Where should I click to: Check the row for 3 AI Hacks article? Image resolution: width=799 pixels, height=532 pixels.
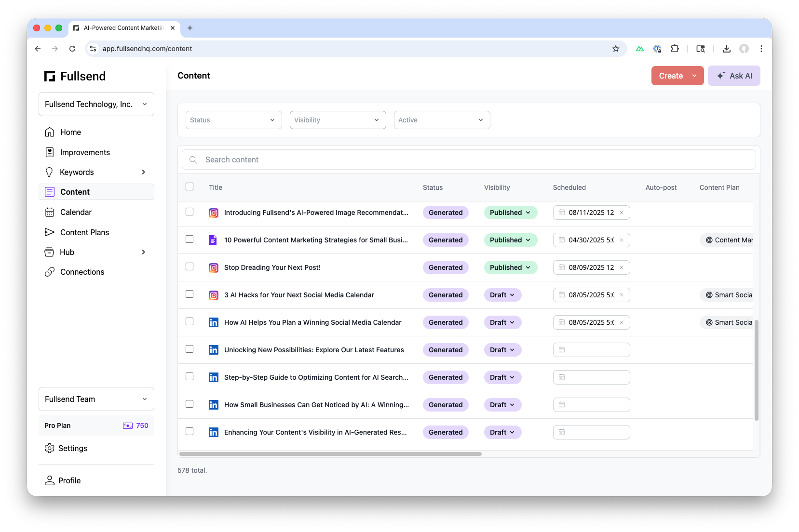pyautogui.click(x=190, y=294)
